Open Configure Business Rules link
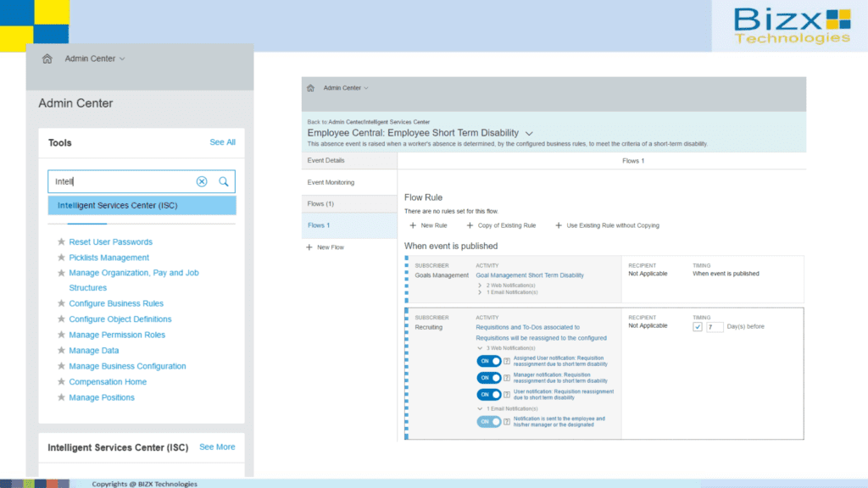Screen dimensions: 868x488 [x=116, y=303]
